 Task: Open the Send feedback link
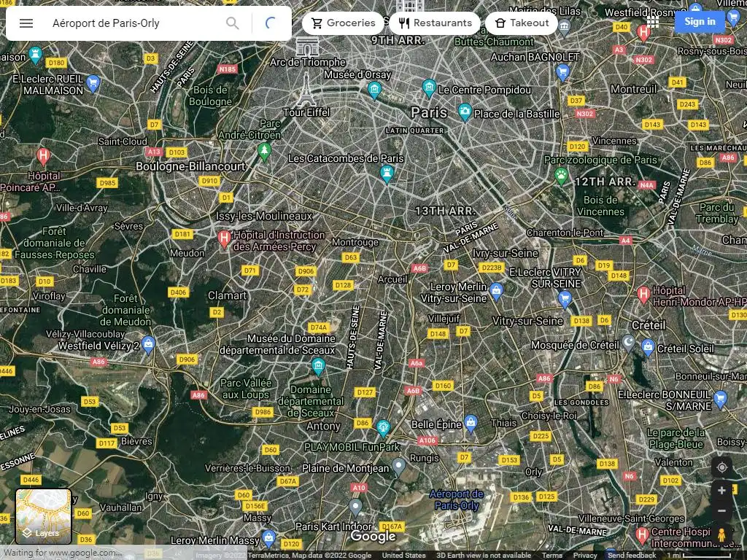point(631,555)
